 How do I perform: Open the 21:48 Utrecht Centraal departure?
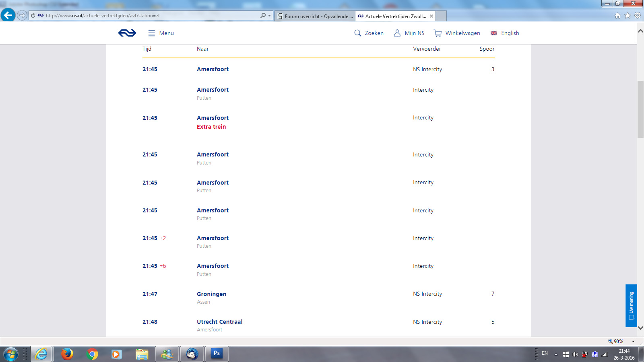(x=318, y=325)
